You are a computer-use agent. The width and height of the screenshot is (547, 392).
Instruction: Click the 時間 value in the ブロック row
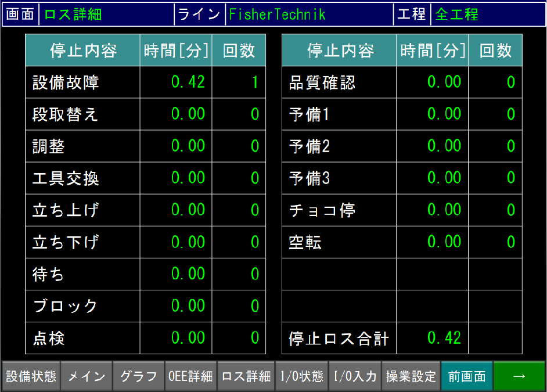pyautogui.click(x=188, y=306)
